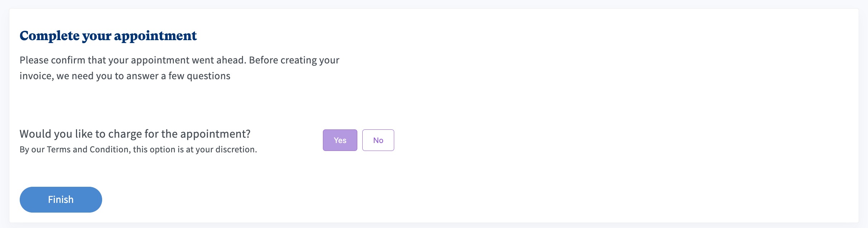Choose No for charging the appointment
Viewport: 868px width, 228px height.
[378, 140]
